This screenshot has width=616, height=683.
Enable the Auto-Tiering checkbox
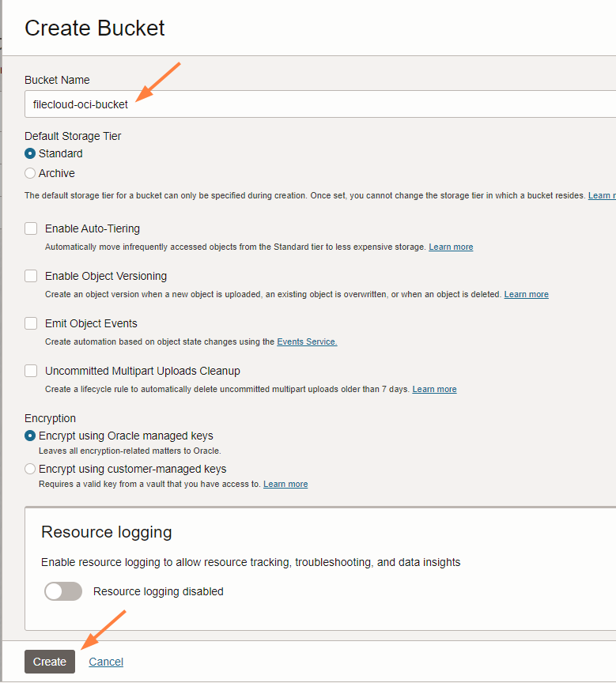point(31,228)
